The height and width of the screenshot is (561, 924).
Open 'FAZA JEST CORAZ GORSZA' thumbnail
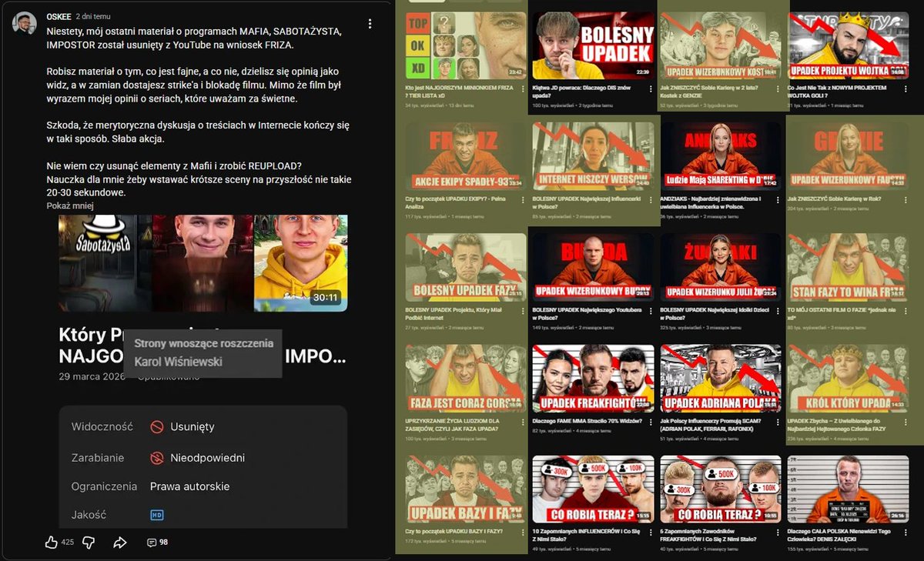(466, 378)
